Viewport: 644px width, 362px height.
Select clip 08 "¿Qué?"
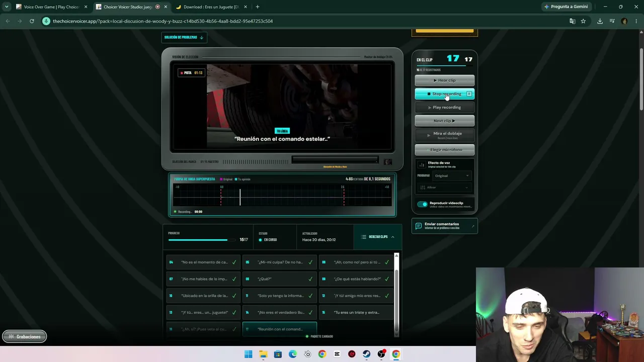tap(280, 279)
